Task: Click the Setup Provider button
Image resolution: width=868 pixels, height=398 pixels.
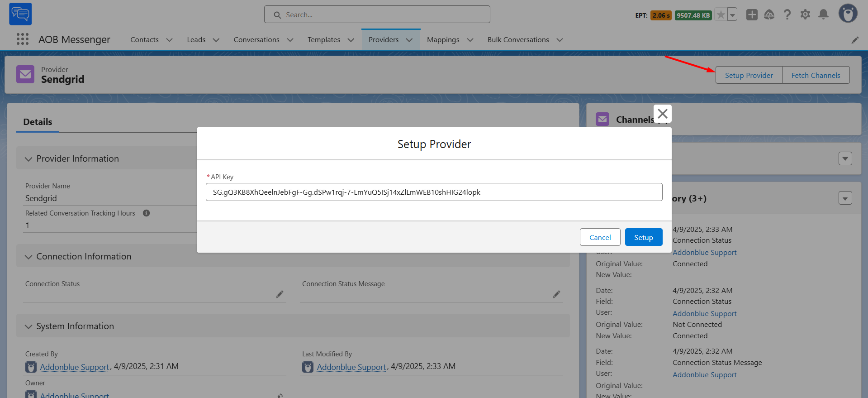Action: (x=749, y=75)
